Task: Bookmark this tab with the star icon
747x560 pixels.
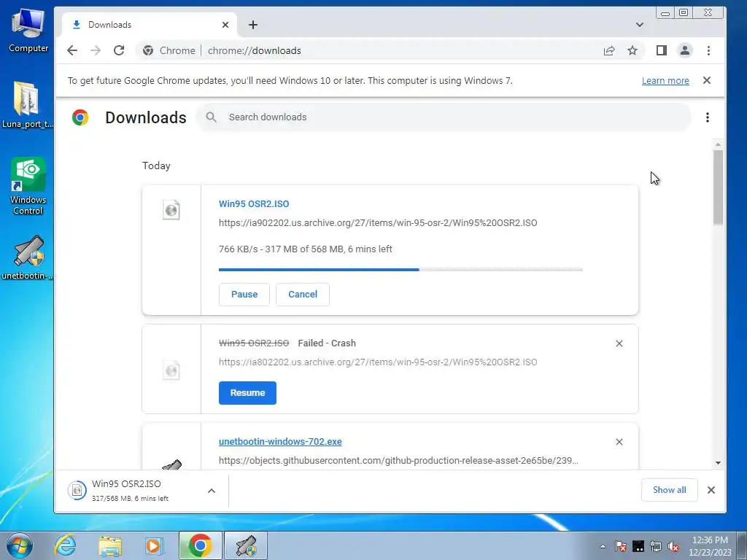Action: (x=632, y=50)
